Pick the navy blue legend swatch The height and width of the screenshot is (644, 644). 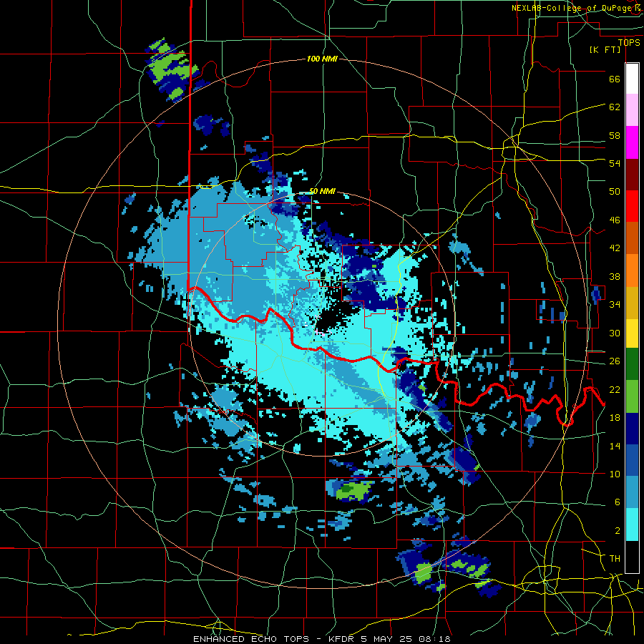click(632, 429)
